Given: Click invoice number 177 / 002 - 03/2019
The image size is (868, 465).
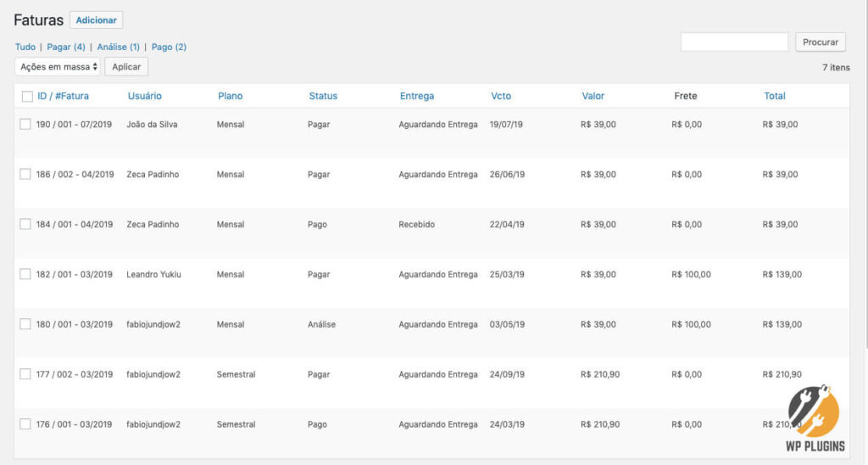Looking at the screenshot, I should pos(75,374).
